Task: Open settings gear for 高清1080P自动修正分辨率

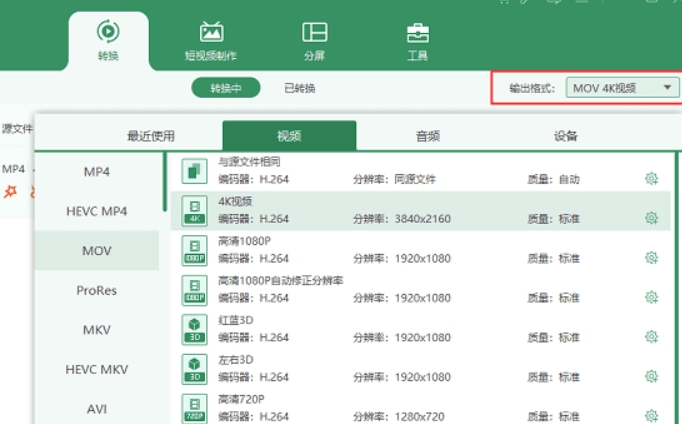Action: [651, 297]
